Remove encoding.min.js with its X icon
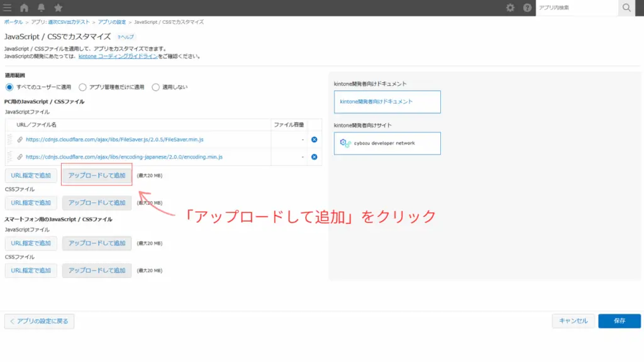The image size is (644, 362). pos(314,156)
